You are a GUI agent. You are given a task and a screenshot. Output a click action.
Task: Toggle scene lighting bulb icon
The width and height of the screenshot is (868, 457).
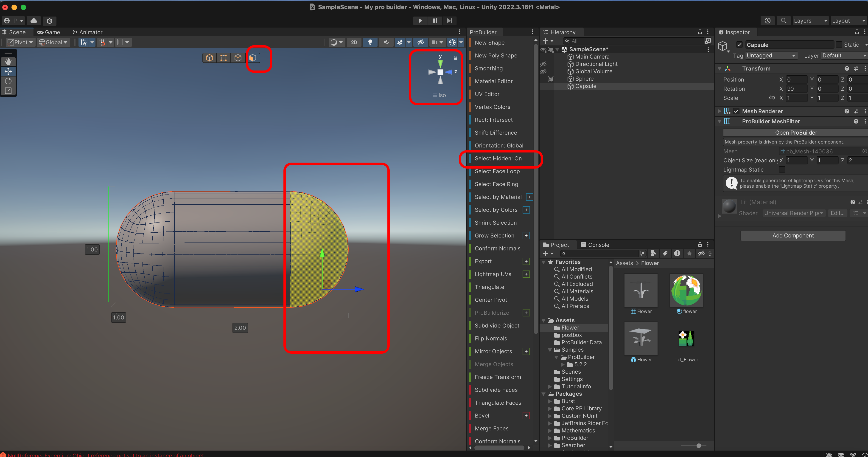point(370,42)
